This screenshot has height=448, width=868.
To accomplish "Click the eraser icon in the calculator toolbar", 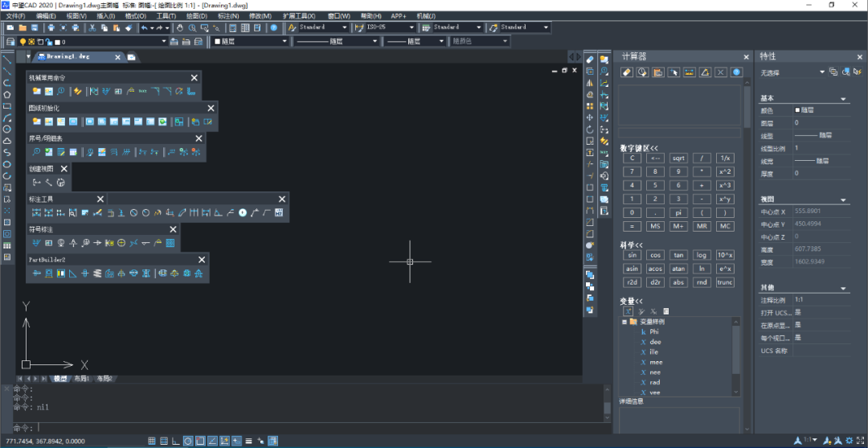I will point(627,72).
